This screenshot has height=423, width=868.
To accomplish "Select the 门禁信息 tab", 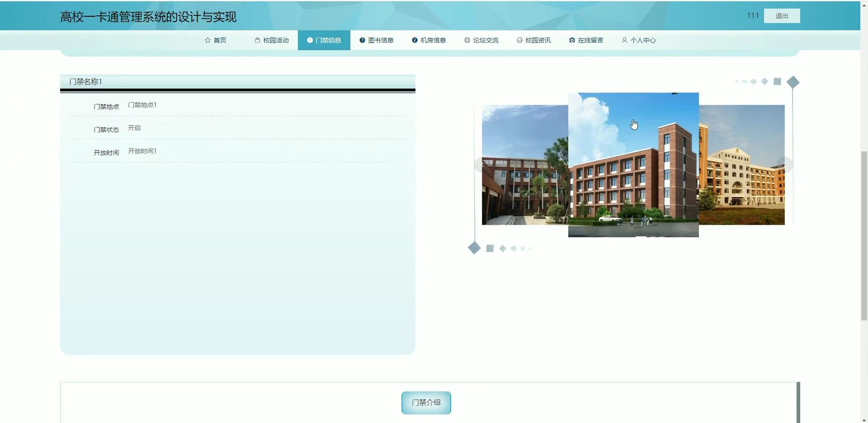I will [x=324, y=40].
